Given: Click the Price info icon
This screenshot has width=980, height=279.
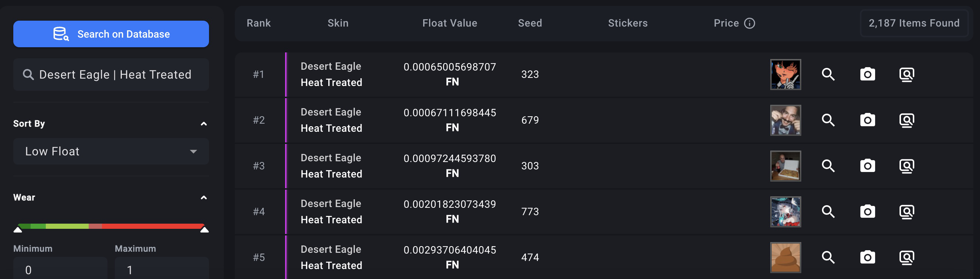Looking at the screenshot, I should tap(750, 24).
